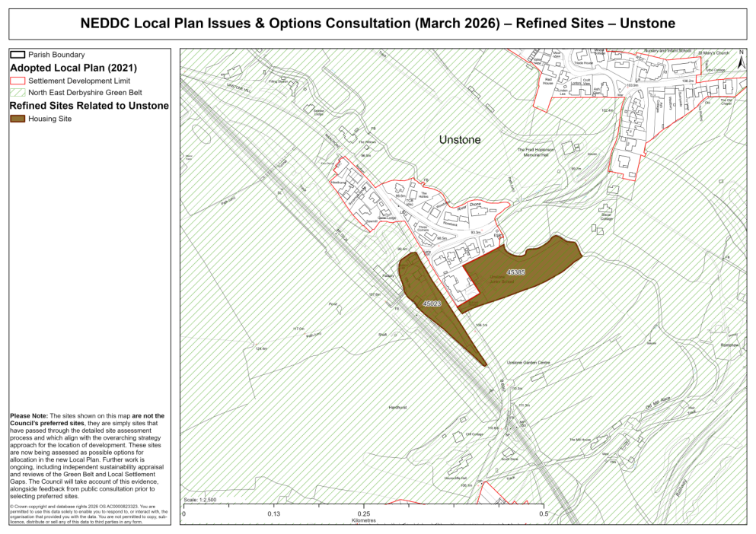Click the north arrow compass symbol
Image resolution: width=756 pixels, height=534 pixels.
point(742,52)
